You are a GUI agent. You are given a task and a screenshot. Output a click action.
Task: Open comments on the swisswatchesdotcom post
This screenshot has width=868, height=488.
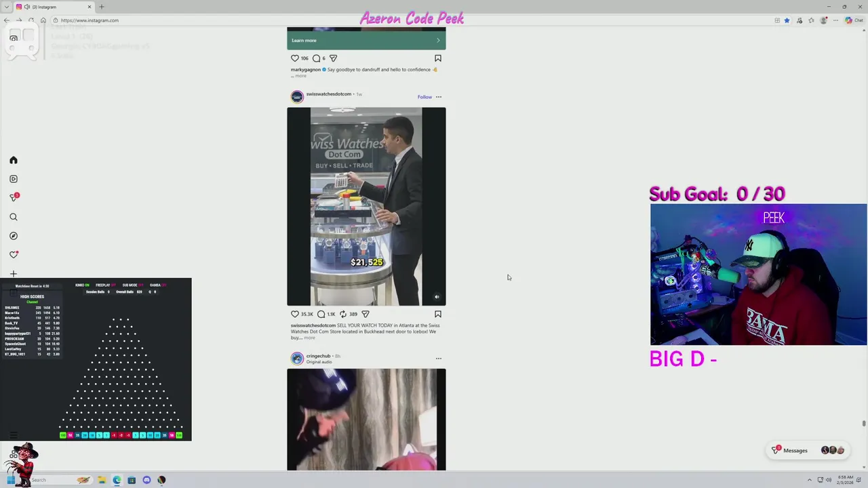(321, 314)
